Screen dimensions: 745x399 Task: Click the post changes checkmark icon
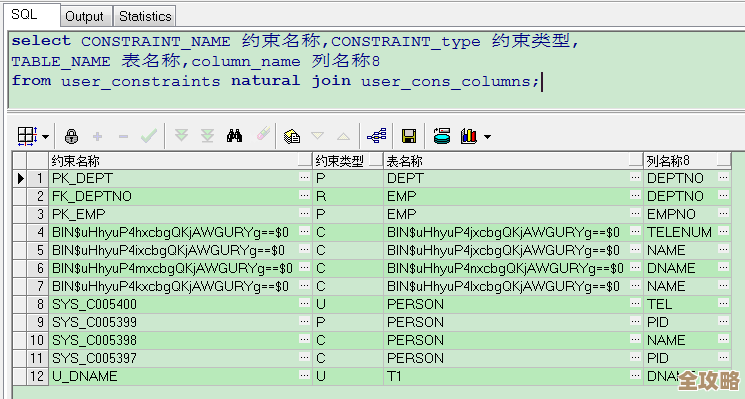click(x=149, y=137)
